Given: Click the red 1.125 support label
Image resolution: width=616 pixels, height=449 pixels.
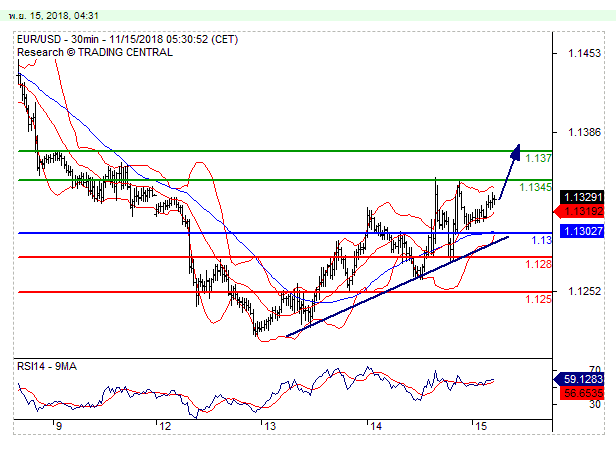Looking at the screenshot, I should pos(538,299).
